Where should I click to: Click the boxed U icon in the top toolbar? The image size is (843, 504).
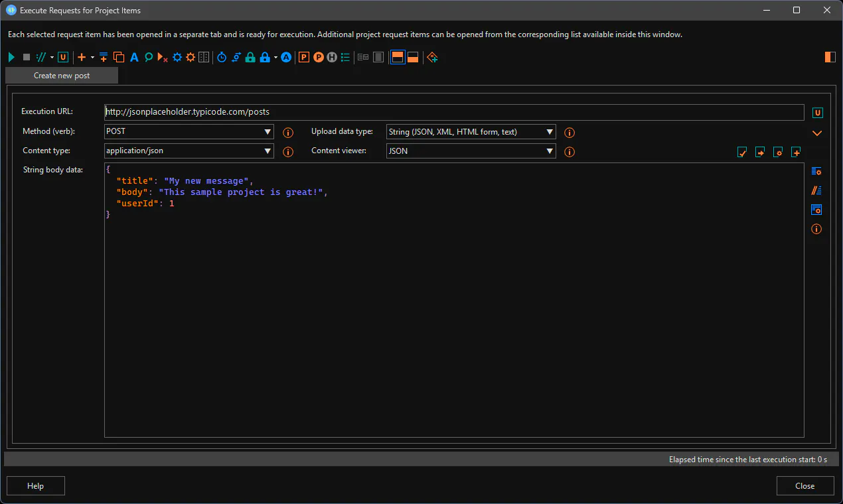63,58
